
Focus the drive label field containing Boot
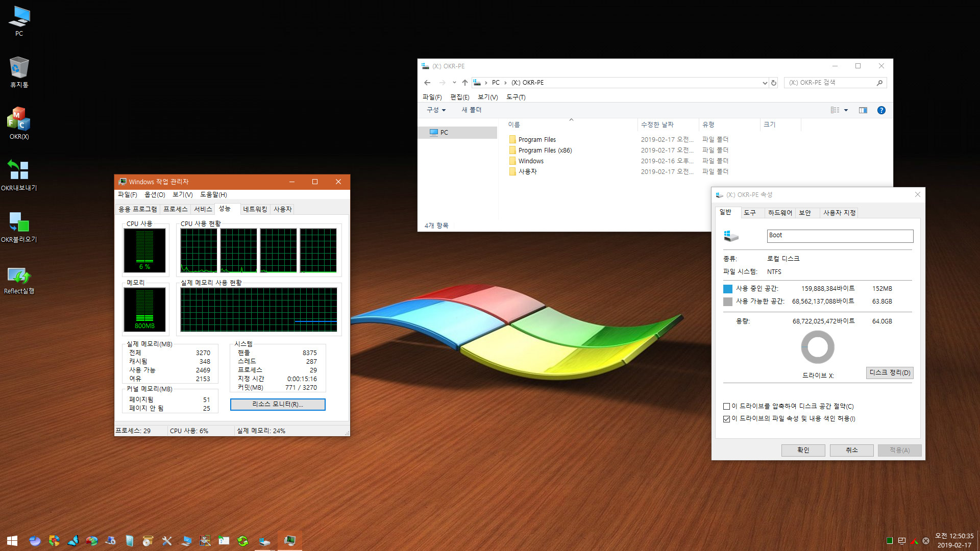(x=840, y=236)
